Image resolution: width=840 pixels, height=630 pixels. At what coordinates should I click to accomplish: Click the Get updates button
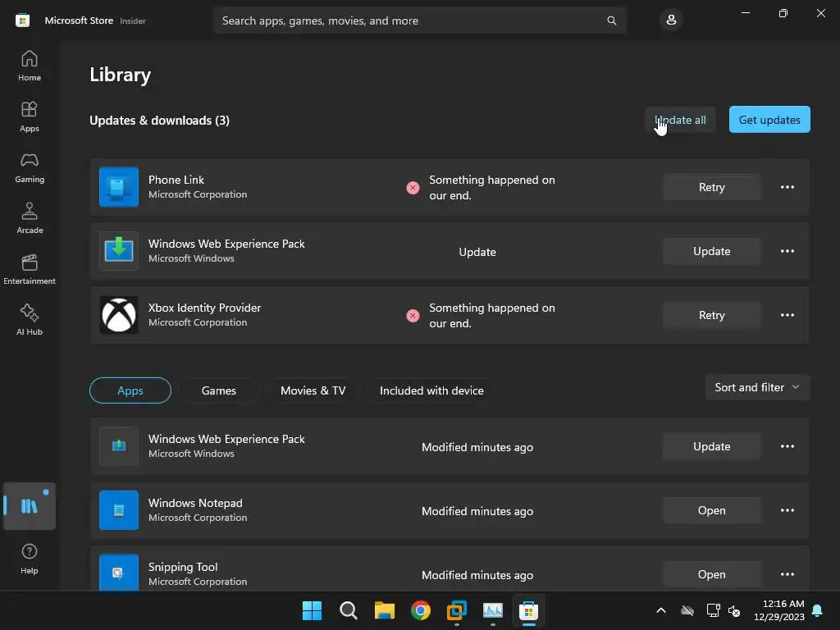coord(769,120)
